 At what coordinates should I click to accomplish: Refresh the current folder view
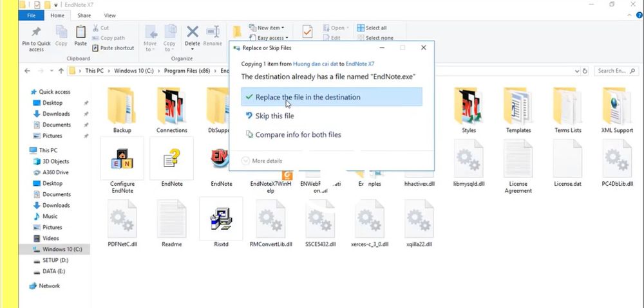pyautogui.click(x=585, y=71)
